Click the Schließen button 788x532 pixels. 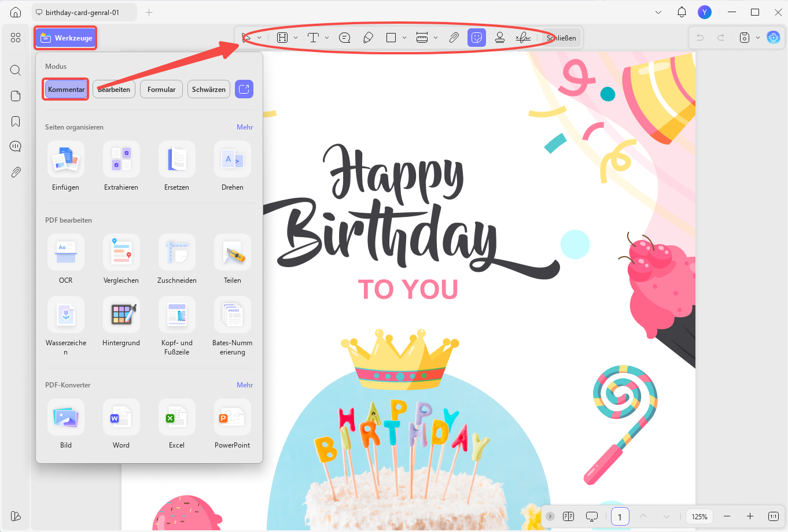pos(561,38)
